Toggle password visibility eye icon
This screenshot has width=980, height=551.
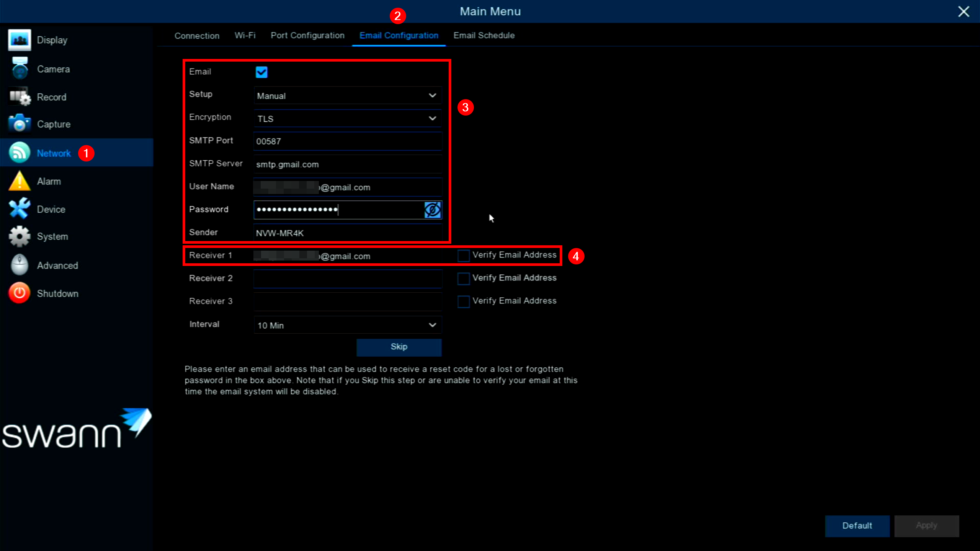pos(433,210)
